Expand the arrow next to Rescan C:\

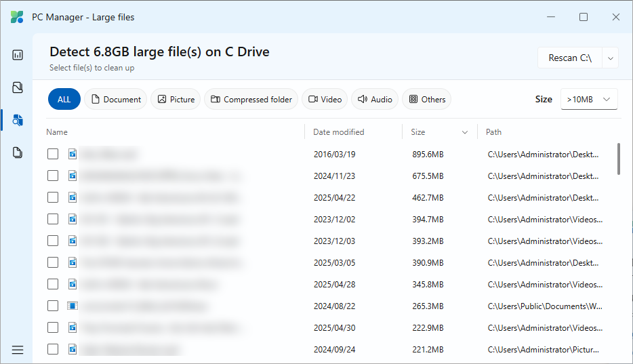[x=611, y=58]
